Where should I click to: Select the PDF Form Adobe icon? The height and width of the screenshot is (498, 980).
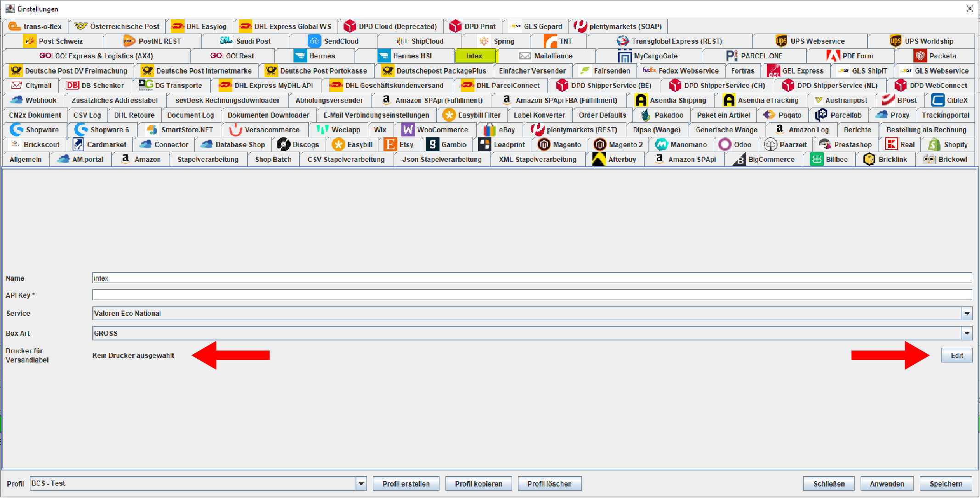833,56
